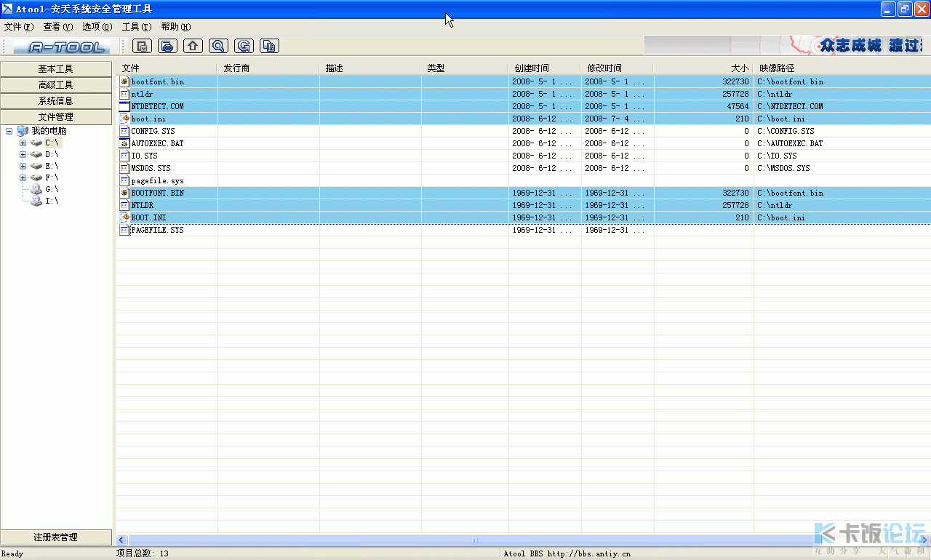This screenshot has height=560, width=931.
Task: Click the horizontal scrollbar thumb
Action: pos(475,540)
